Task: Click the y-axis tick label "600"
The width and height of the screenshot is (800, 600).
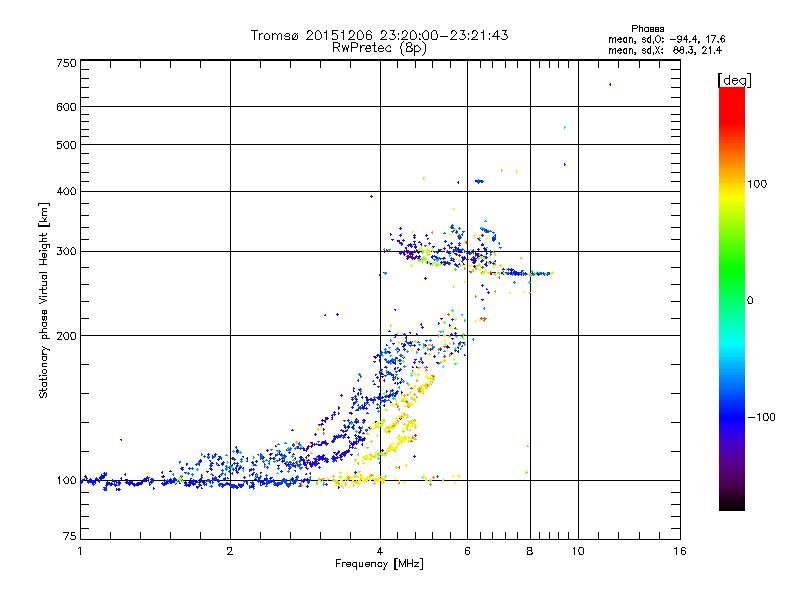Action: click(67, 107)
